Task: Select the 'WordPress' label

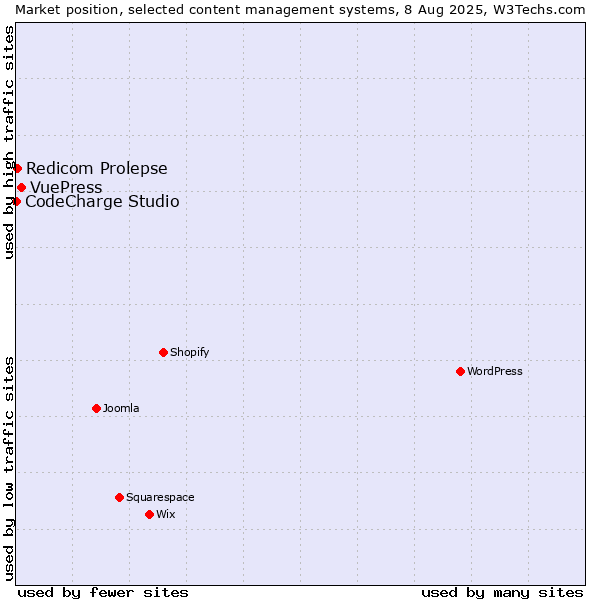Action: pyautogui.click(x=495, y=371)
